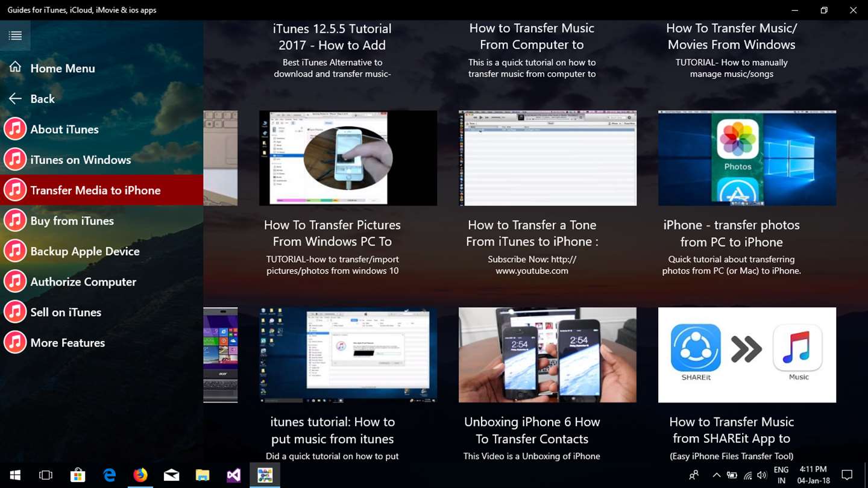The height and width of the screenshot is (488, 868).
Task: Launch Firefox from the taskbar
Action: click(140, 475)
